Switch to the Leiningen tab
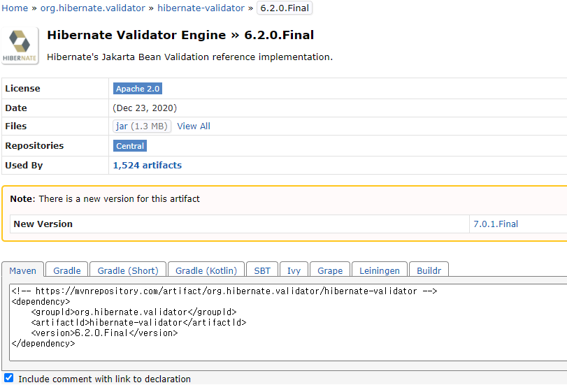 [x=380, y=270]
